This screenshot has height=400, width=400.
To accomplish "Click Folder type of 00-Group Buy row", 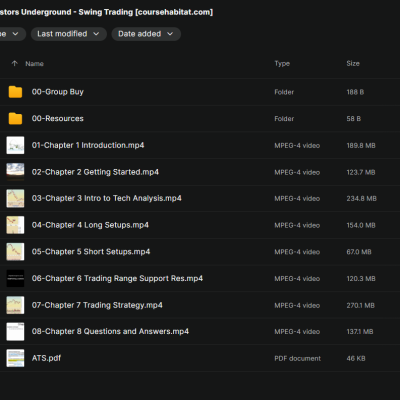I will tap(284, 92).
